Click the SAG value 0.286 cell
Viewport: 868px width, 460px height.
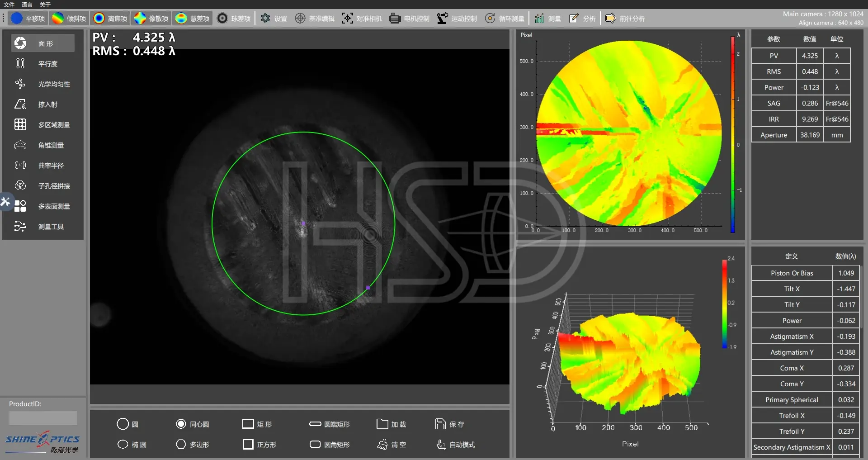click(x=810, y=103)
